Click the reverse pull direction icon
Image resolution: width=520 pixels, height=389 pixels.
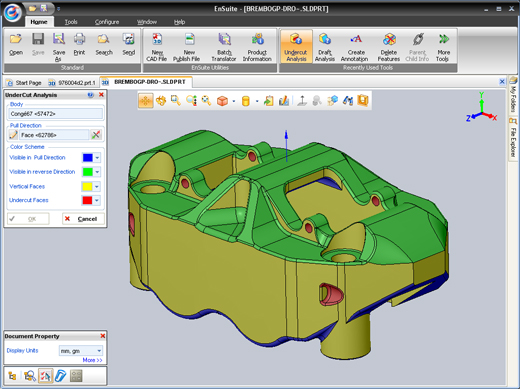pyautogui.click(x=96, y=135)
